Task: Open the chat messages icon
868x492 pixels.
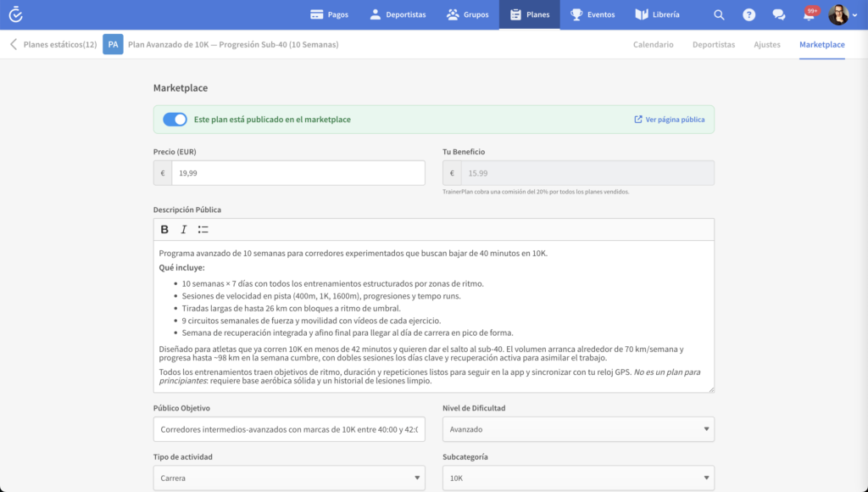Action: [x=778, y=14]
